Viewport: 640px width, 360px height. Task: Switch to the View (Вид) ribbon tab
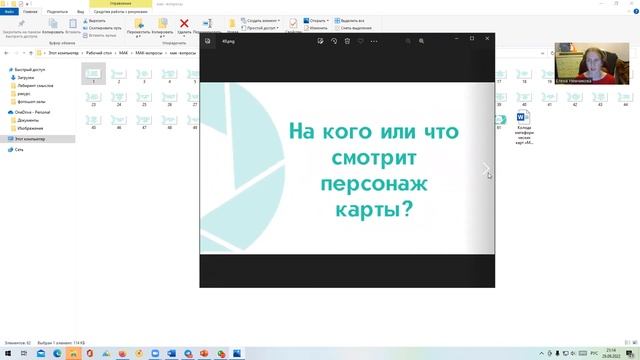(80, 12)
